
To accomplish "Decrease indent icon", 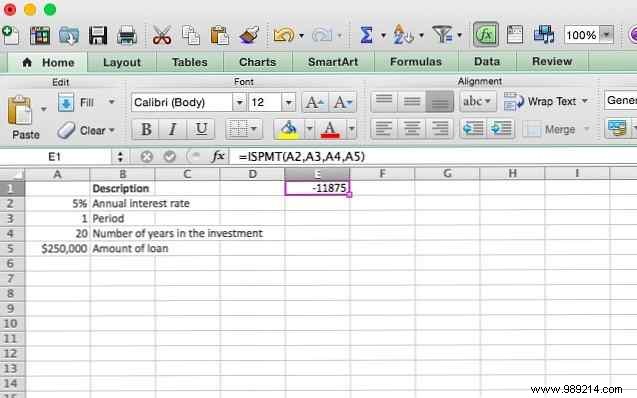I will pos(473,129).
